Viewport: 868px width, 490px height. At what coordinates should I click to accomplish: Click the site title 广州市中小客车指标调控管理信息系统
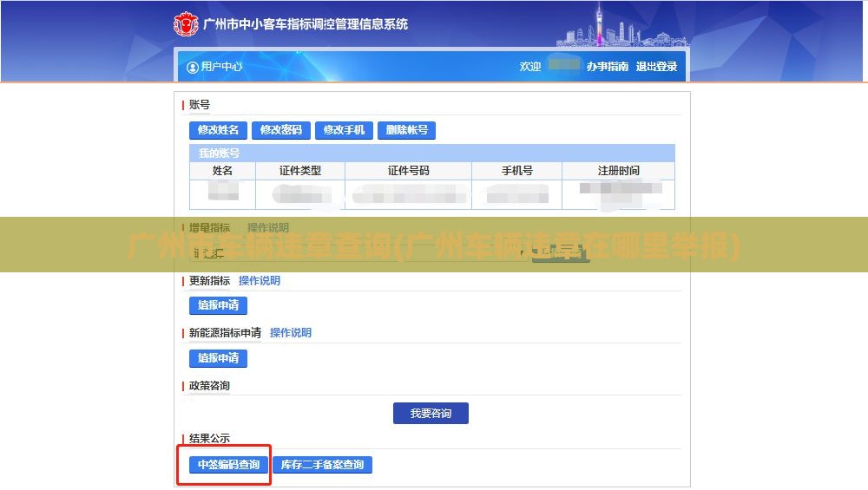click(x=306, y=23)
